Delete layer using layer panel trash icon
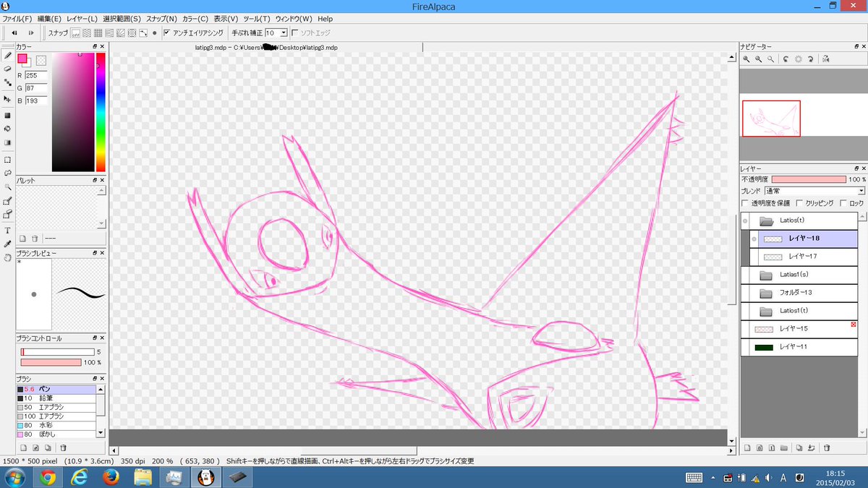This screenshot has height=488, width=868. [827, 448]
